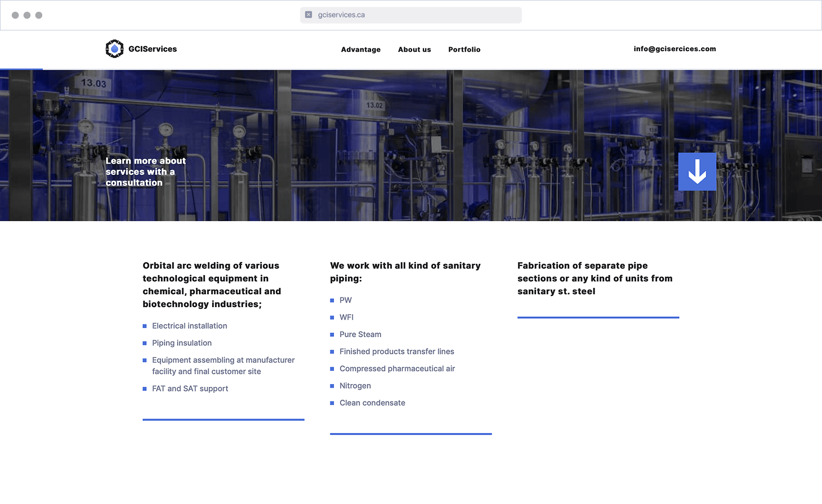Image resolution: width=822 pixels, height=504 pixels.
Task: Click the gciservices.ca address bar
Action: click(411, 15)
